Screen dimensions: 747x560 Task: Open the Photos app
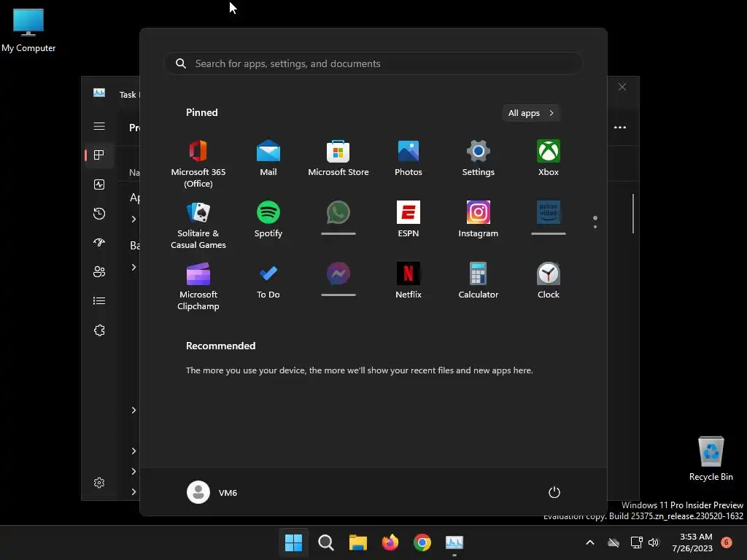click(x=409, y=157)
